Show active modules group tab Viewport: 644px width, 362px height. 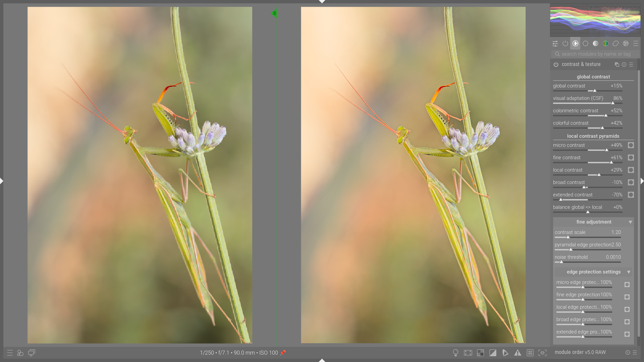coord(565,44)
